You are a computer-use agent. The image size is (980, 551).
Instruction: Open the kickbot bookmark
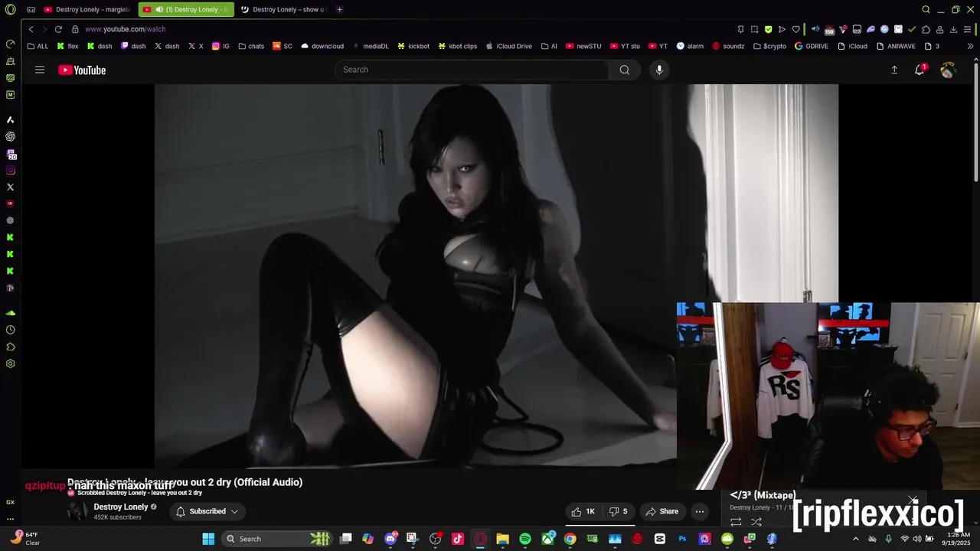pos(413,46)
